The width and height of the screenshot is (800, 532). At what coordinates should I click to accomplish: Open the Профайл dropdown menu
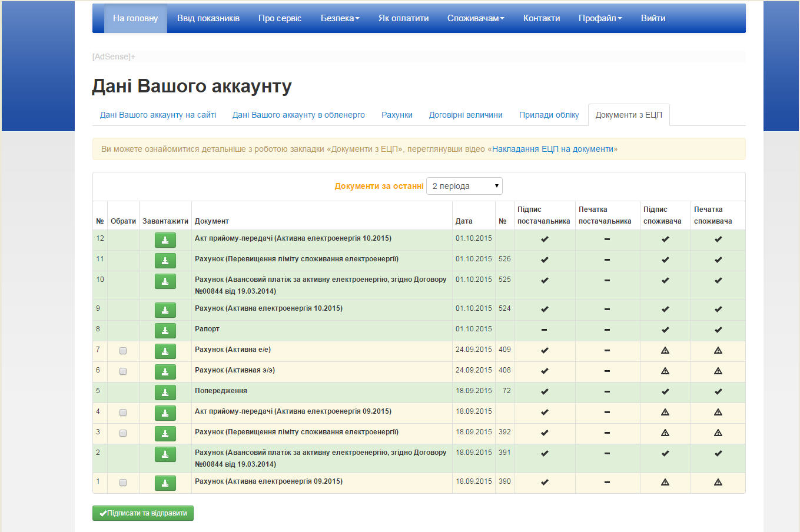click(x=600, y=18)
